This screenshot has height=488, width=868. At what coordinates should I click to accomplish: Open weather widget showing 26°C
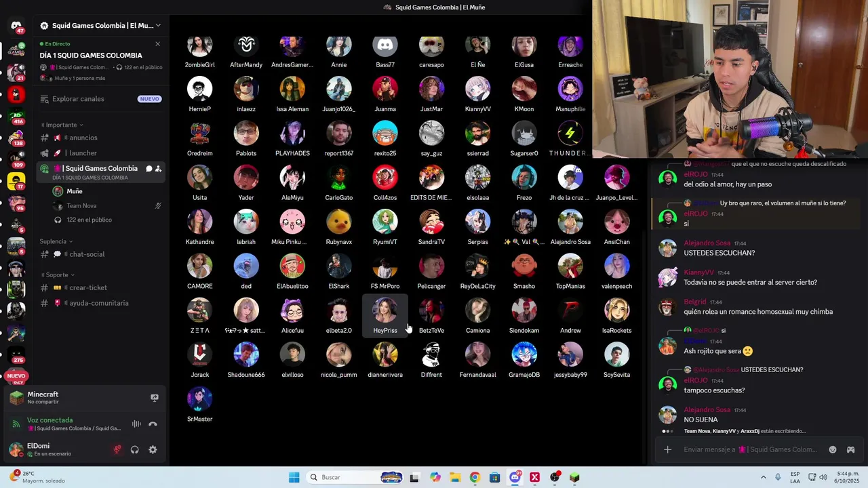pos(37,477)
